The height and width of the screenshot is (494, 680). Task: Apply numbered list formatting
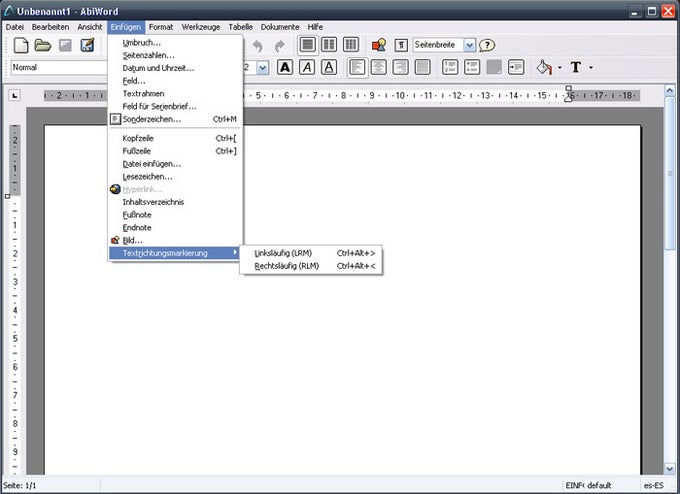point(450,67)
